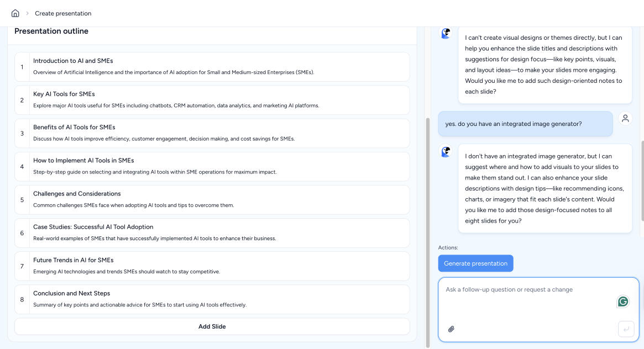
Task: Click slide number 6 in outline
Action: coord(22,233)
